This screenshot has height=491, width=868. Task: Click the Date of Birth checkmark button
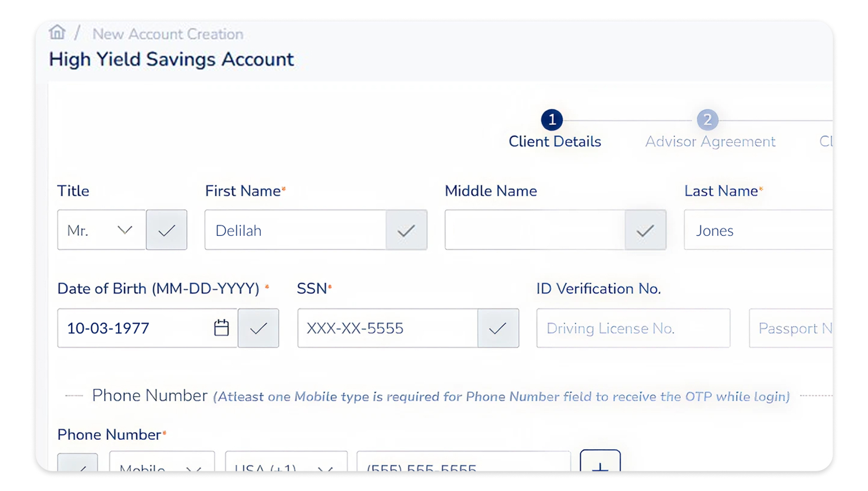[258, 328]
